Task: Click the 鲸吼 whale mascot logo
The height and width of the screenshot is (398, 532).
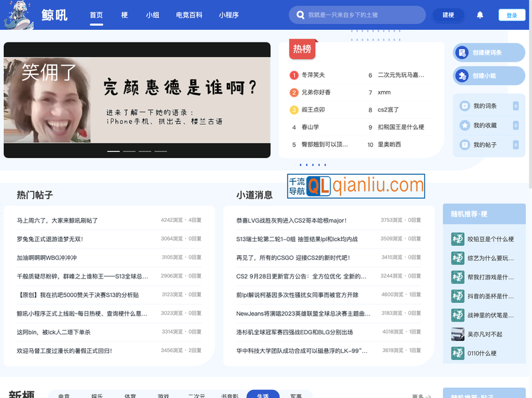Action: click(x=19, y=15)
